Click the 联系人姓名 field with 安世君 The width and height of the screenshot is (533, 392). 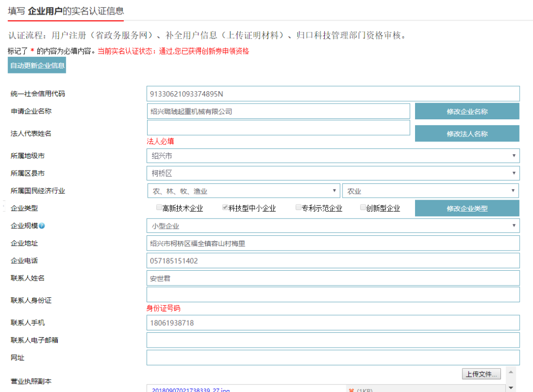tap(333, 278)
